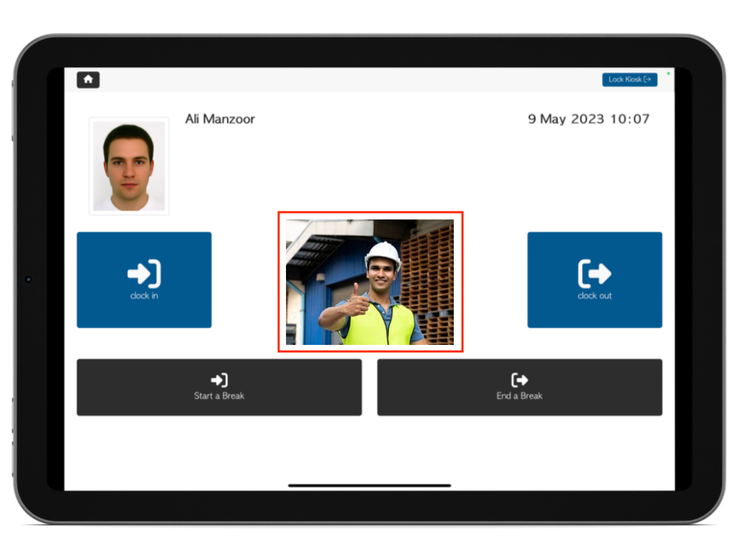Click the date and time 9 May 2023 10:07
The image size is (747, 560).
(589, 119)
